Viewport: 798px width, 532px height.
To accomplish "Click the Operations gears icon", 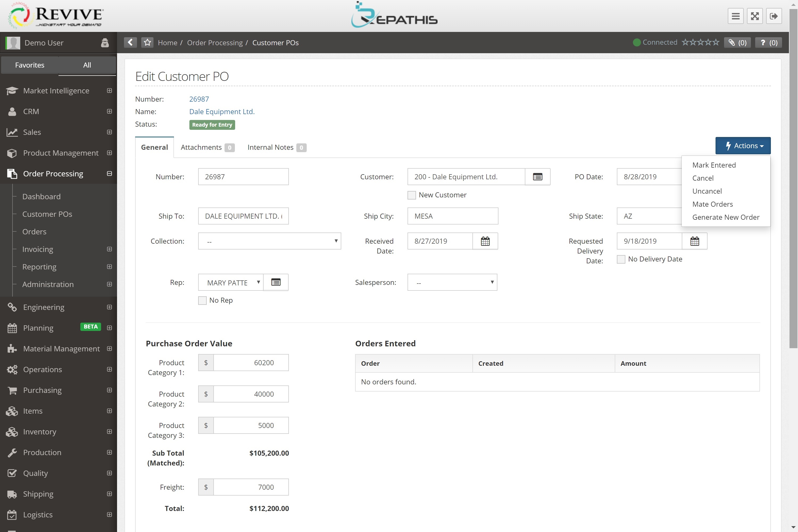I will tap(12, 369).
